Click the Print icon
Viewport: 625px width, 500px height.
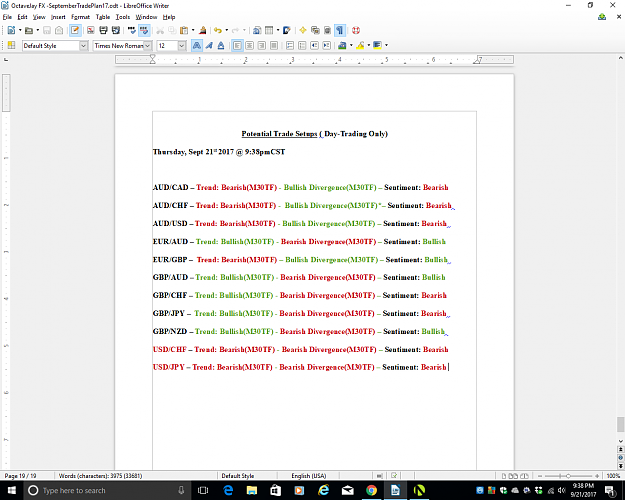coord(103,30)
